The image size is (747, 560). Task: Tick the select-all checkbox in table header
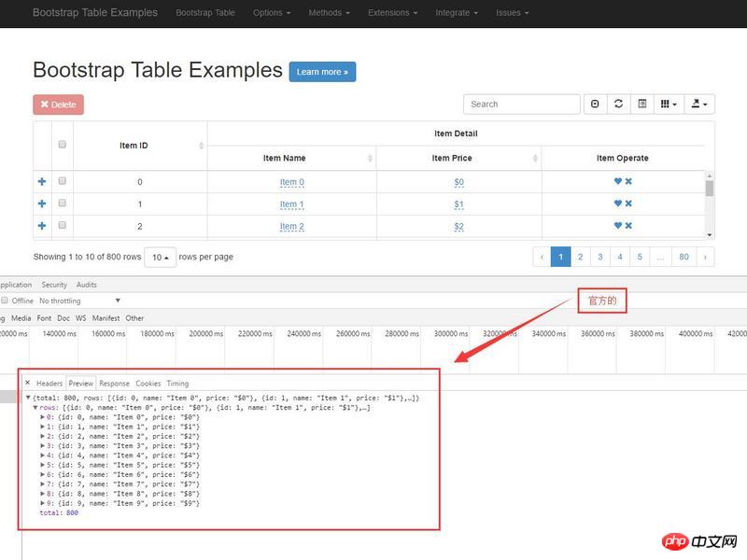(x=62, y=145)
